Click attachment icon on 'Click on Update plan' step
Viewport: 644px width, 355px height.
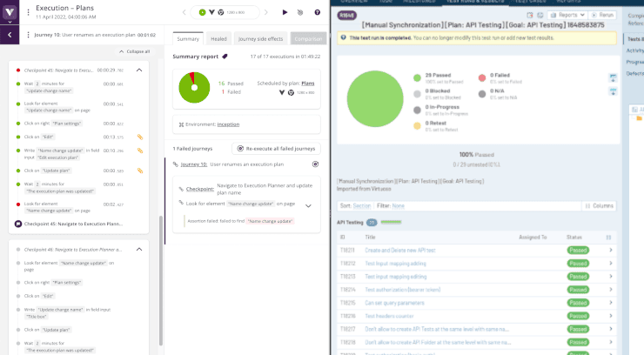click(x=140, y=171)
